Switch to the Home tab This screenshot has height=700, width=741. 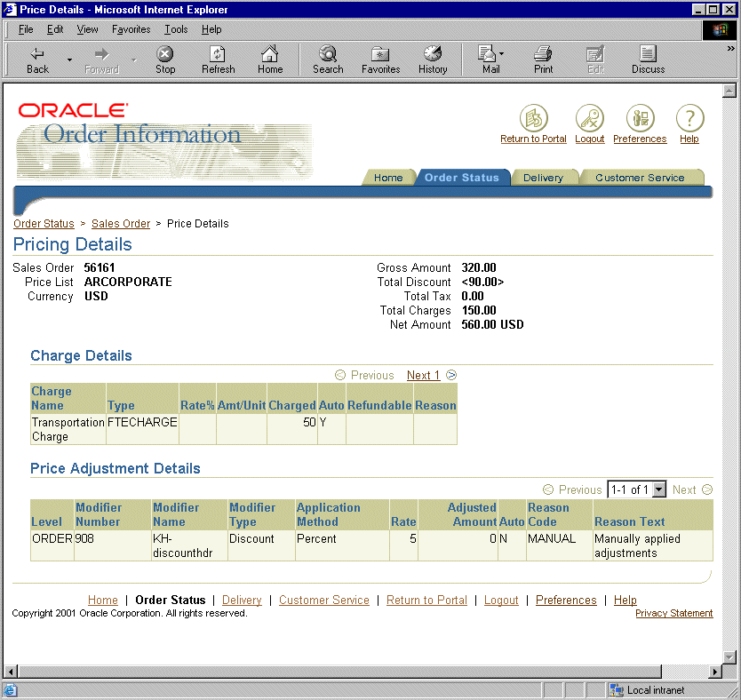click(x=388, y=178)
